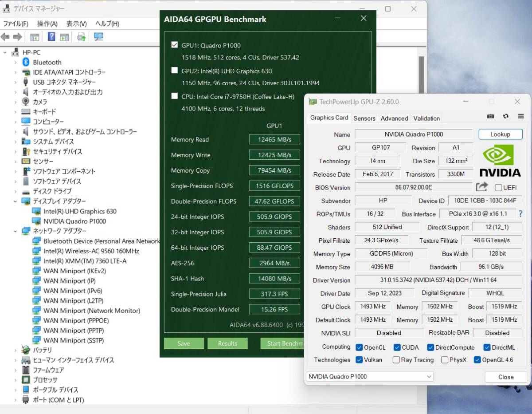Toggle the console tree pane toolbar icon

[x=35, y=37]
